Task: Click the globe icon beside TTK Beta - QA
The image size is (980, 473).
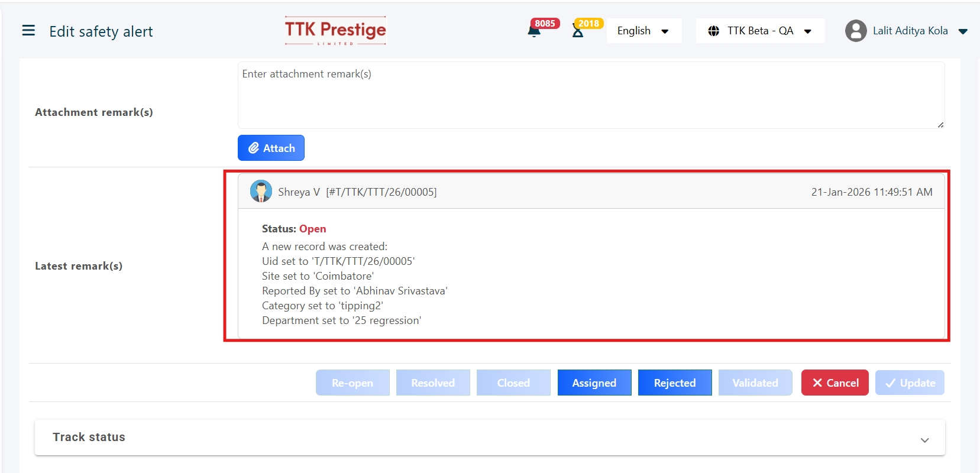Action: click(713, 31)
